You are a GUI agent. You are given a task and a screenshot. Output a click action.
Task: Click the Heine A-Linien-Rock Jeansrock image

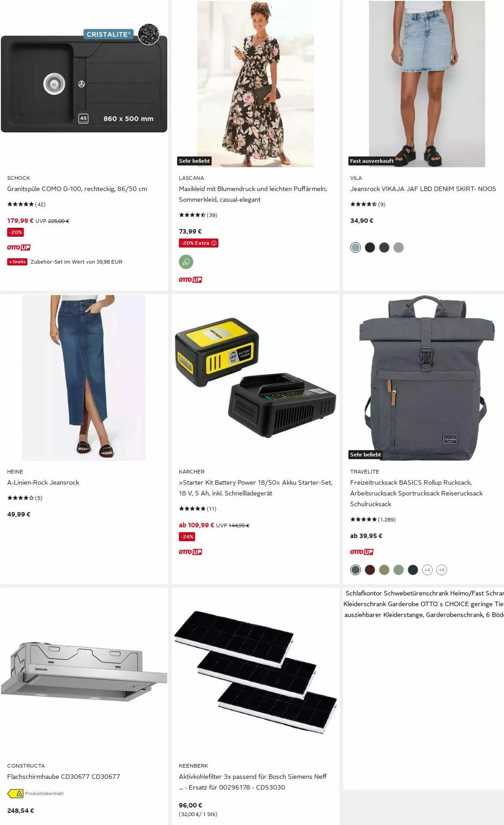(x=84, y=378)
